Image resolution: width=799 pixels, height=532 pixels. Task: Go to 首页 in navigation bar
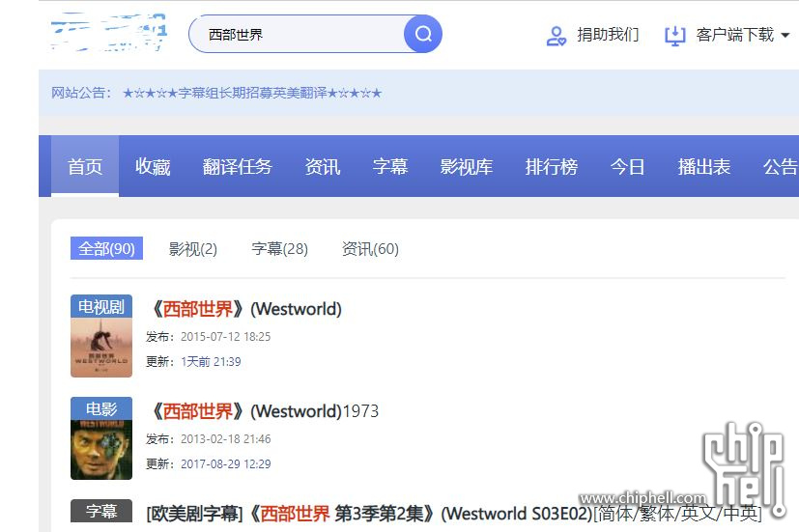pyautogui.click(x=85, y=166)
